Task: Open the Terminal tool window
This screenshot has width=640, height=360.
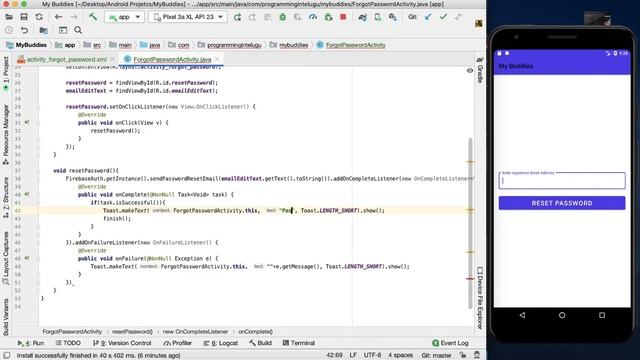Action: 299,343
